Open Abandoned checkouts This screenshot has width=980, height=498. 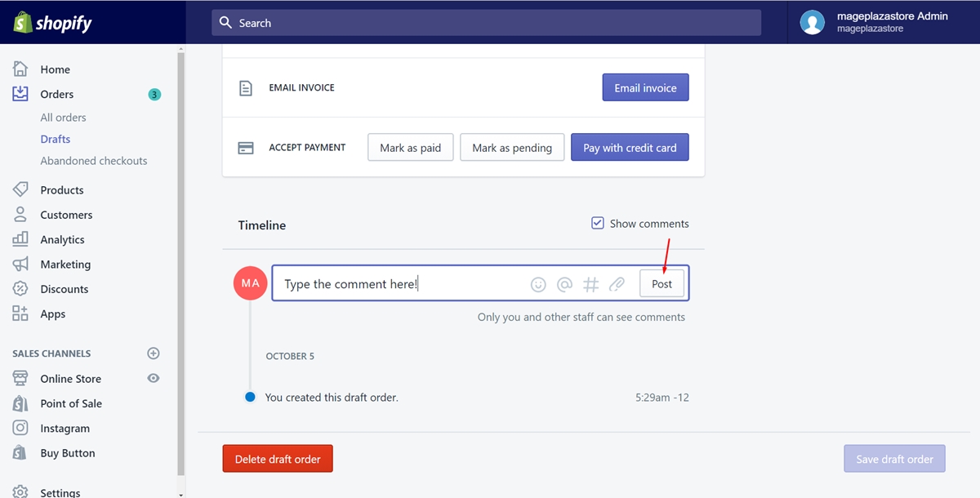[x=94, y=161]
